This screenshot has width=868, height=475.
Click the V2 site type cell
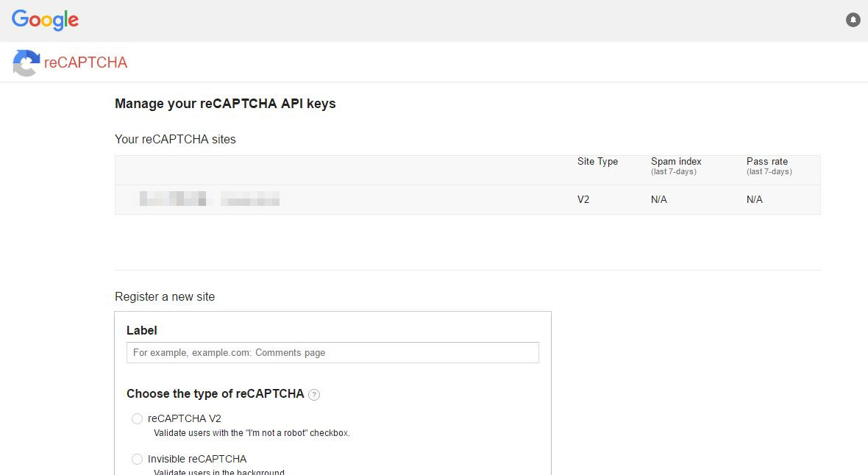click(x=583, y=200)
